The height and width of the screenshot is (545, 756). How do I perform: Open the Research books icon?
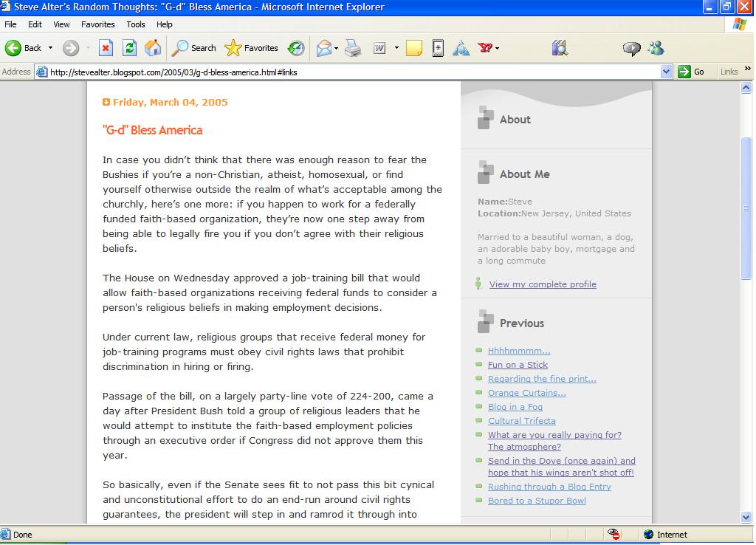(560, 48)
